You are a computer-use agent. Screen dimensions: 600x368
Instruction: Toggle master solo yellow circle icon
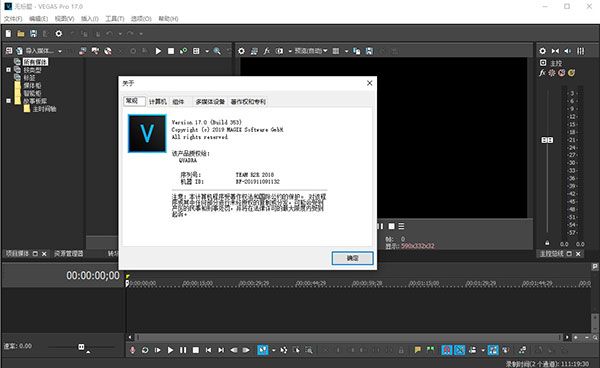click(x=571, y=73)
